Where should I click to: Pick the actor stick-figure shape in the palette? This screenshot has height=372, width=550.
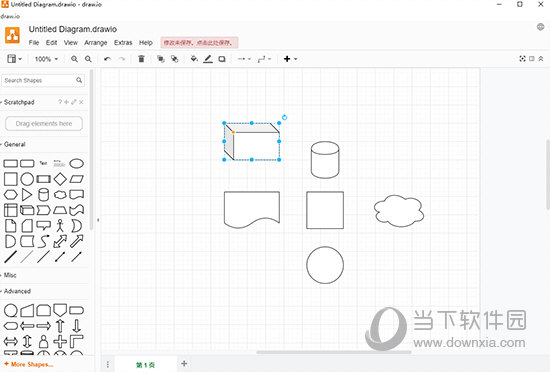tap(60, 225)
